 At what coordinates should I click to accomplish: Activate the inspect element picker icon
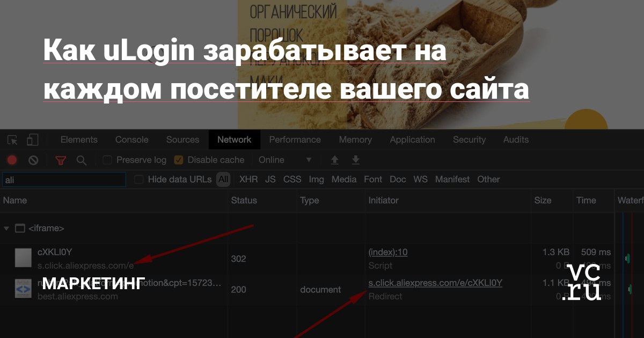point(13,140)
